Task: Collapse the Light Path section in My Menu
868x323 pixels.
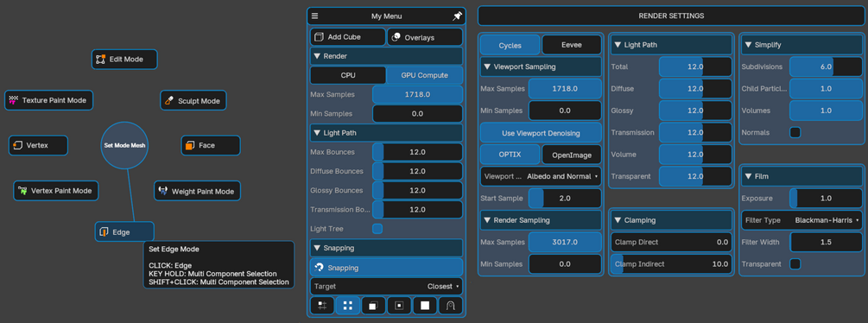Action: click(386, 133)
